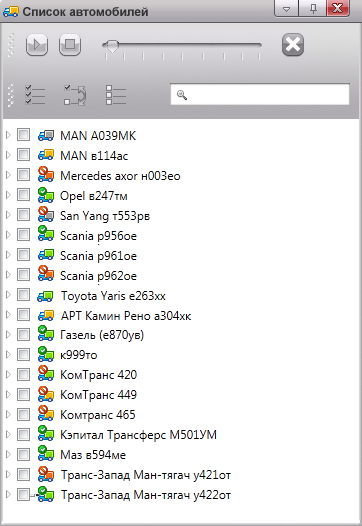Select the Toyota Yaris е263хх row text

point(113,296)
